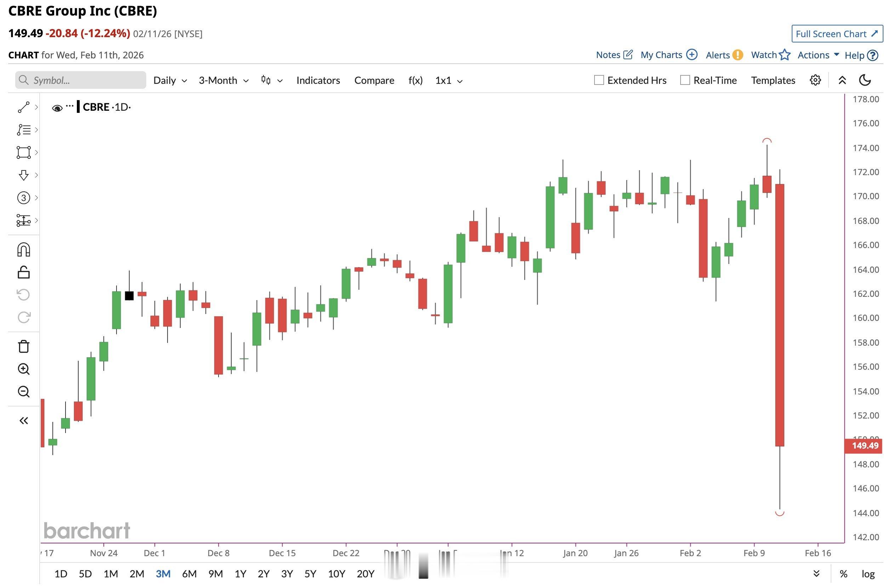Image resolution: width=893 pixels, height=588 pixels.
Task: Open chart settings gear icon
Action: (815, 80)
